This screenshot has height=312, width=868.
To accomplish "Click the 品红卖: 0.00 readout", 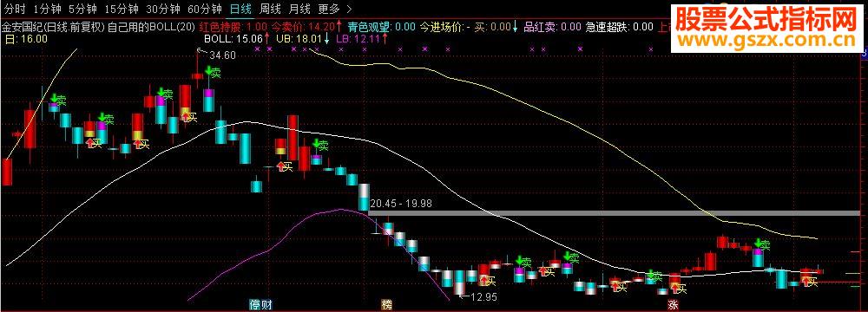I will click(552, 26).
